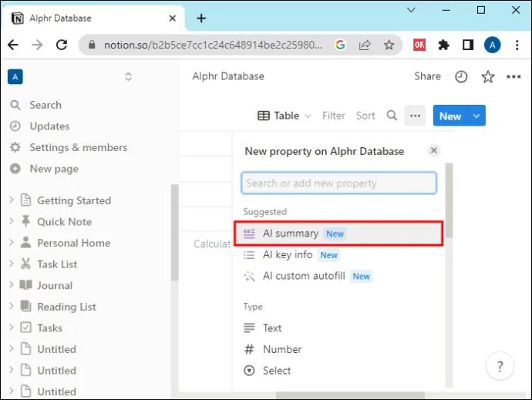Click the search tabs chevron in title bar
This screenshot has height=400, width=532.
411,10
